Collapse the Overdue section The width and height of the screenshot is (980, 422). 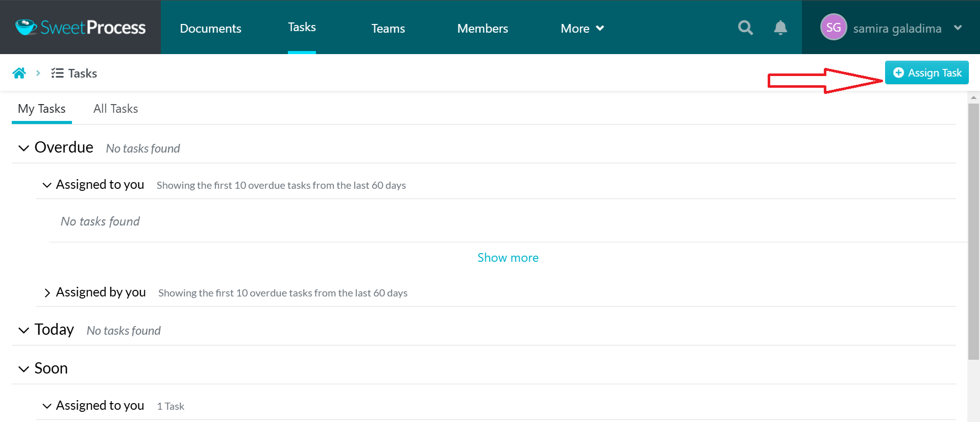pyautogui.click(x=23, y=148)
